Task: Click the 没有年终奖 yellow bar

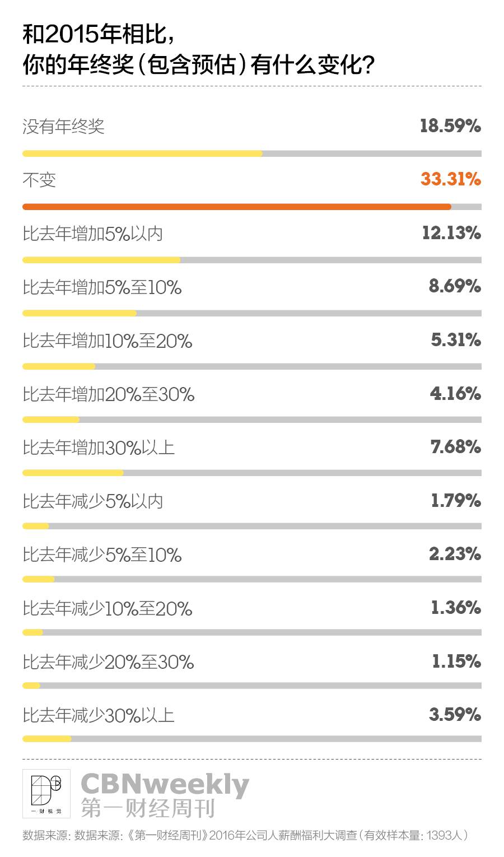Action: 142,153
